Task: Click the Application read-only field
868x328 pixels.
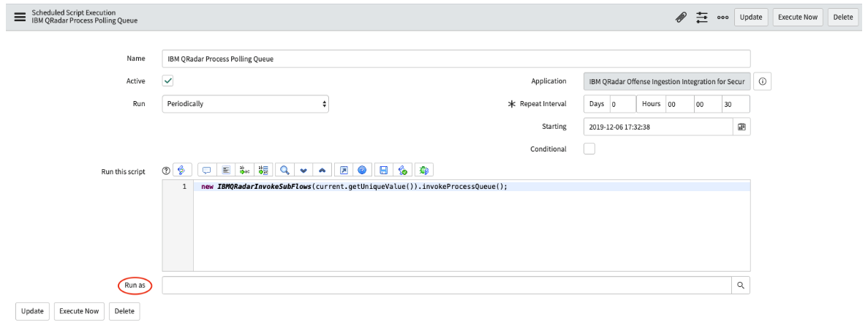Action: click(667, 81)
